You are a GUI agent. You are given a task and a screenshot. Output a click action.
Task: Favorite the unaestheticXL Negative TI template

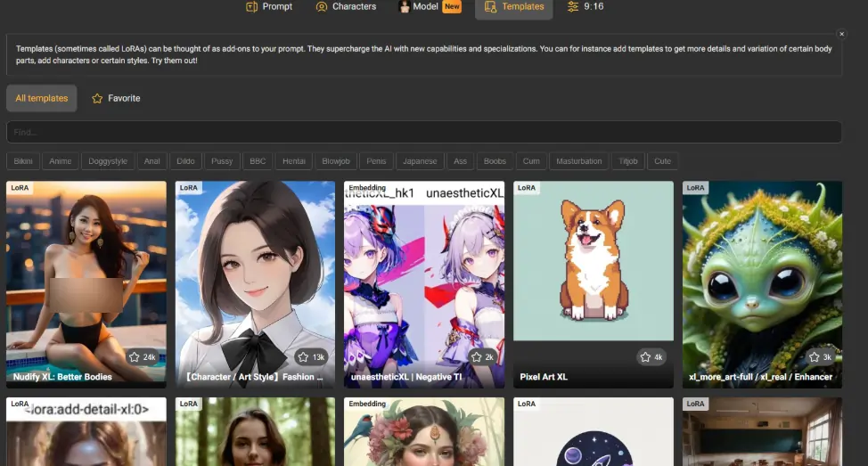pyautogui.click(x=483, y=357)
